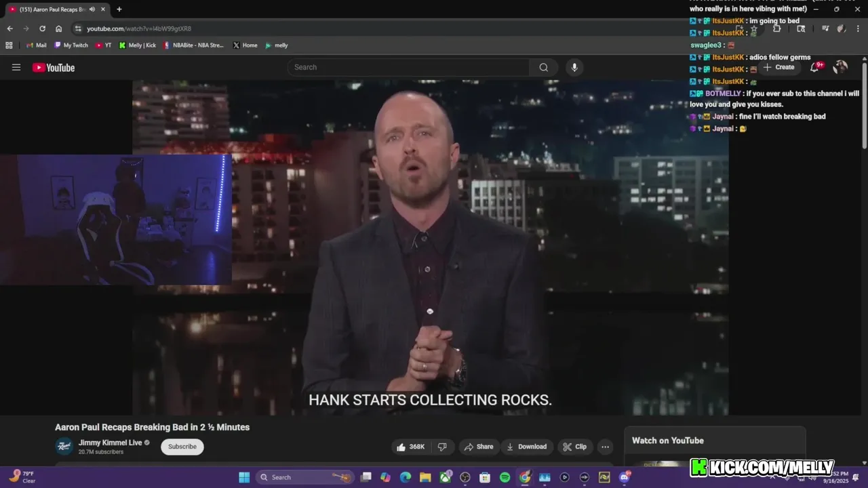The height and width of the screenshot is (488, 868).
Task: Open the bookmarks apps grid icon
Action: (x=9, y=45)
